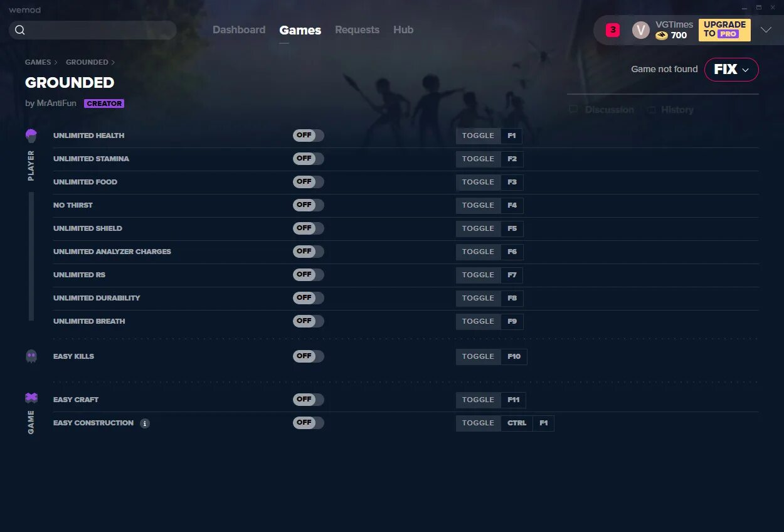This screenshot has width=784, height=532.
Task: Click the F9 hotkey for Unlimited Breath
Action: (x=512, y=322)
